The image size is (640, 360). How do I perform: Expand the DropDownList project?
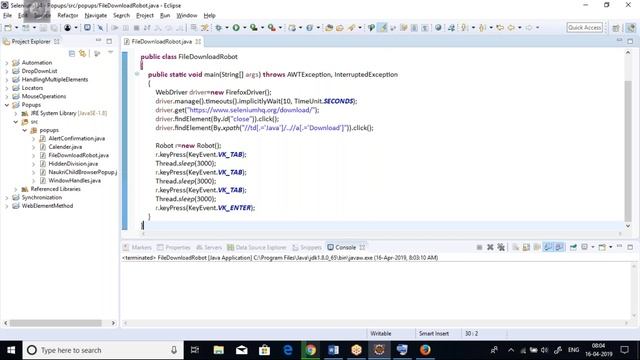coord(7,71)
